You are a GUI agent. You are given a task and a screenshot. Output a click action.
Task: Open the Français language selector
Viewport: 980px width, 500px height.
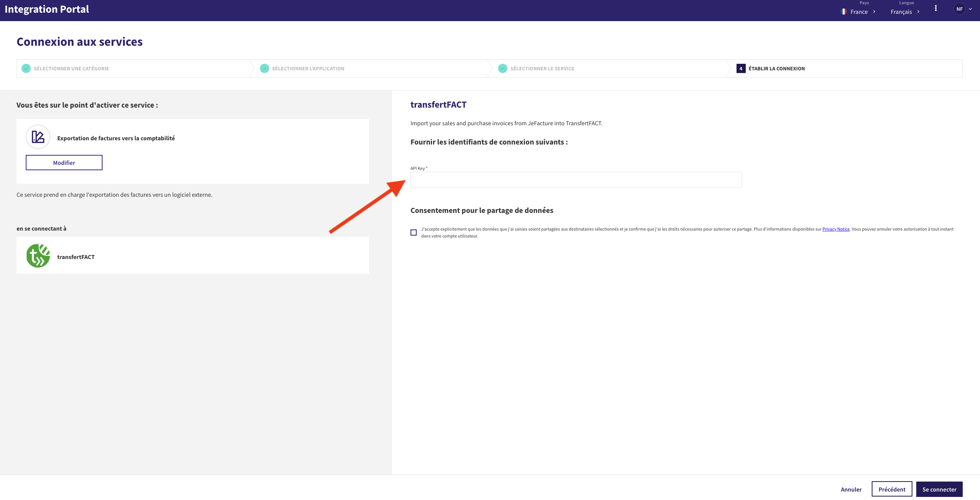pos(905,12)
